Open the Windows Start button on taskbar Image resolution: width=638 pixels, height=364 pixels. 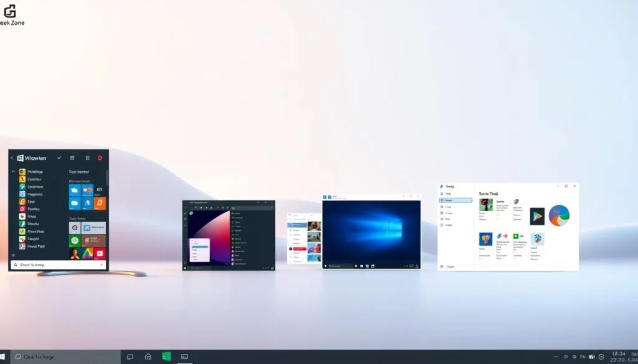pyautogui.click(x=2, y=357)
